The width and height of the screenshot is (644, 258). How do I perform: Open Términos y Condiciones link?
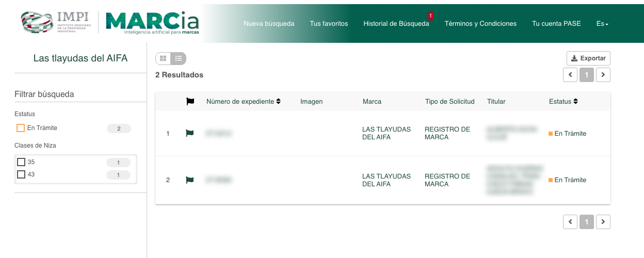coord(480,24)
